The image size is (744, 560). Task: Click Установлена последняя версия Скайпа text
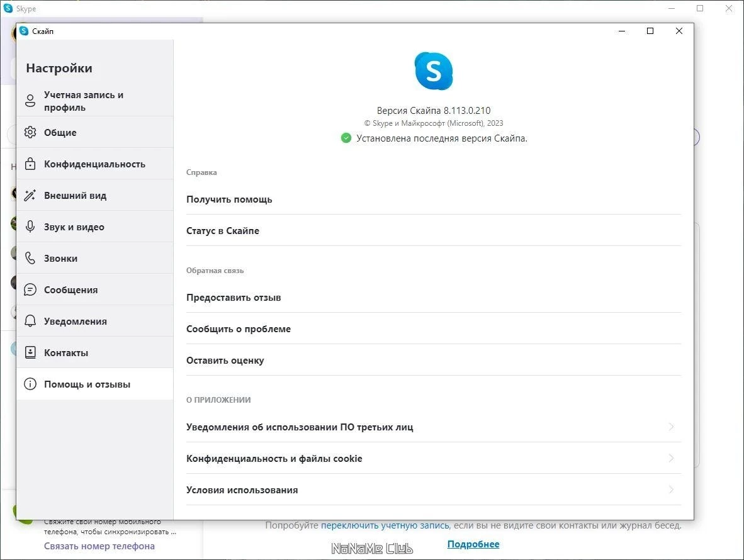tap(442, 138)
